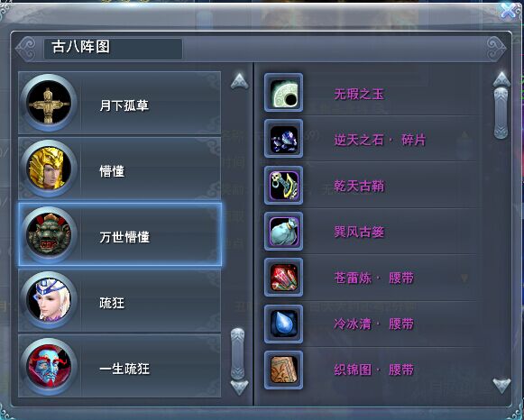Click the blue mask avatar of 一生疏狂
524x420 pixels.
tap(49, 366)
